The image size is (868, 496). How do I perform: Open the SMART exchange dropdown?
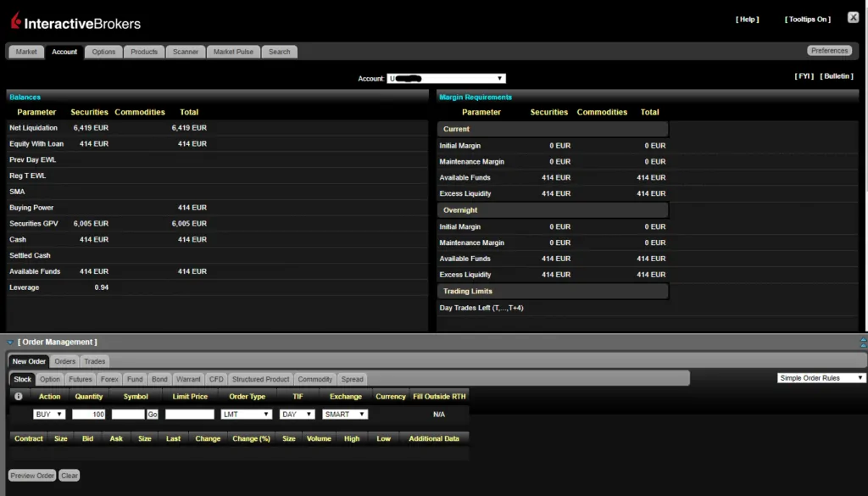pos(345,414)
